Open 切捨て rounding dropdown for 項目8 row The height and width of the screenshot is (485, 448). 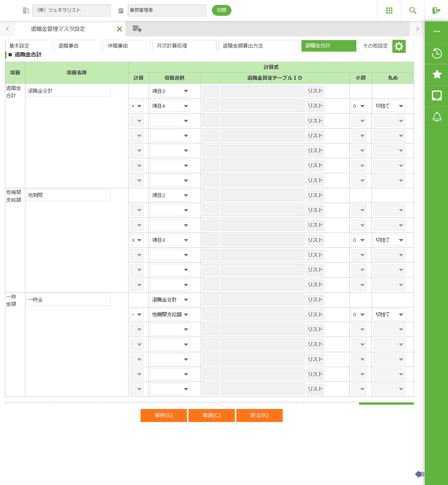(389, 240)
